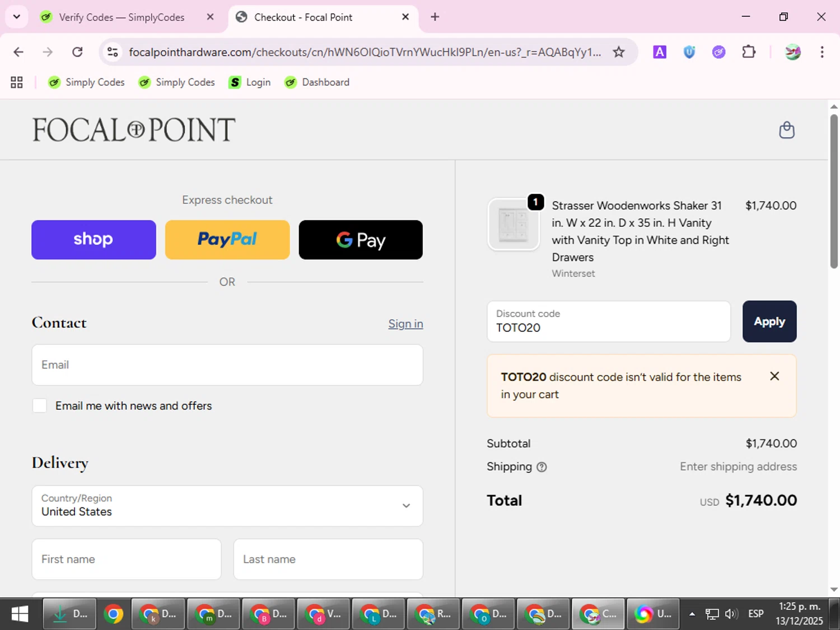The height and width of the screenshot is (630, 840).
Task: Focus the Last name field
Action: (x=328, y=559)
